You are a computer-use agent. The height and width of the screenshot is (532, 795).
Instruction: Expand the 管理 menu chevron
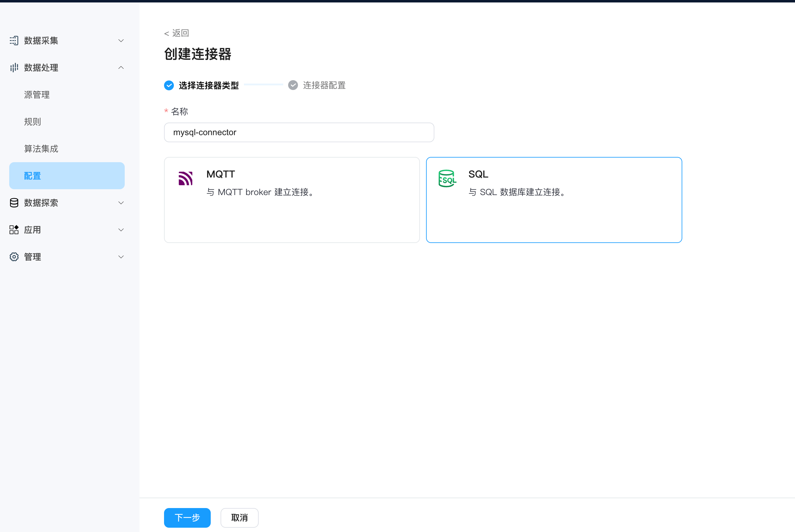coord(121,257)
